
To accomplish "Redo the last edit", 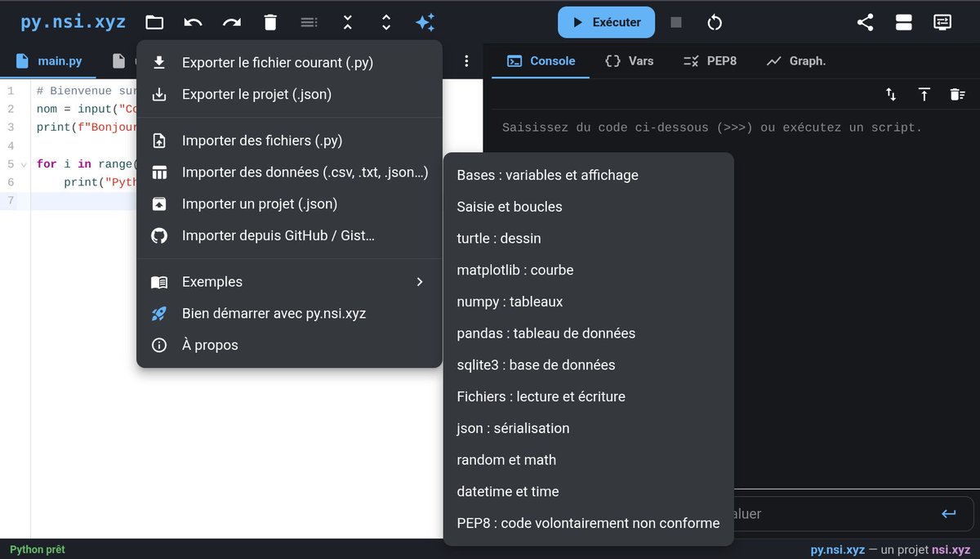I will [232, 23].
